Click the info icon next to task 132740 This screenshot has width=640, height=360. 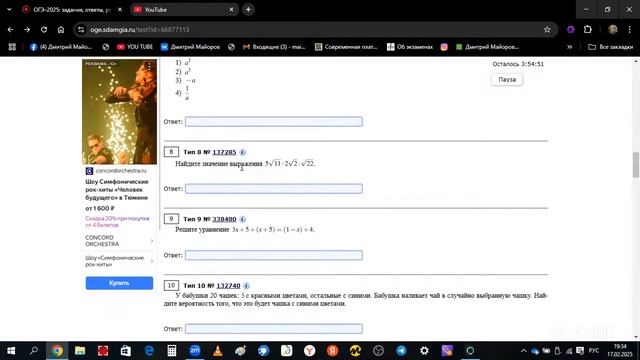tap(247, 286)
